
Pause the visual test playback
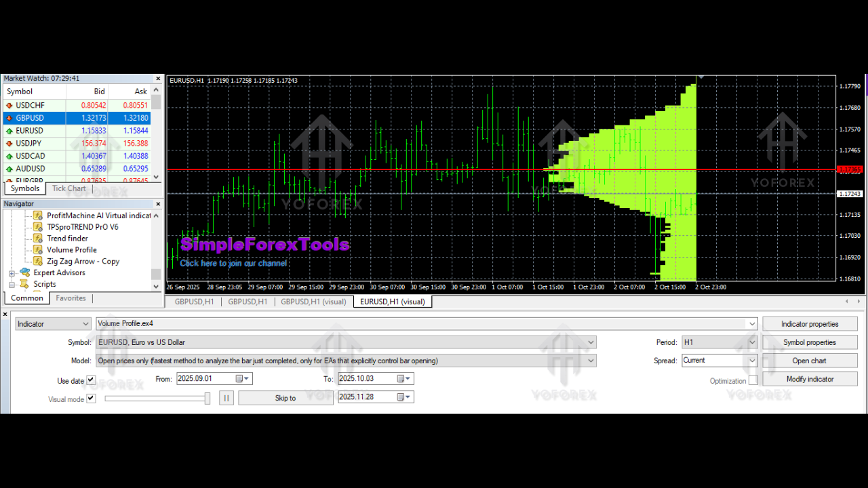(x=226, y=397)
